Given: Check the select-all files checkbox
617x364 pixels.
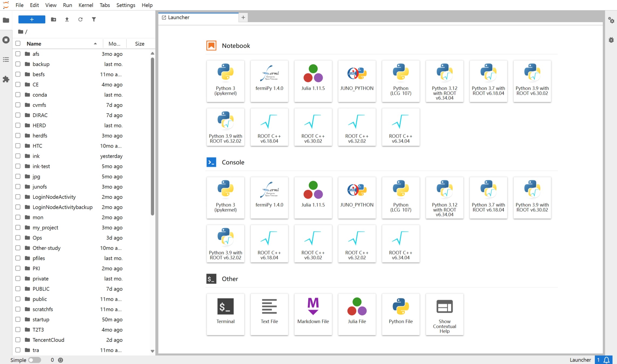Looking at the screenshot, I should (x=18, y=43).
